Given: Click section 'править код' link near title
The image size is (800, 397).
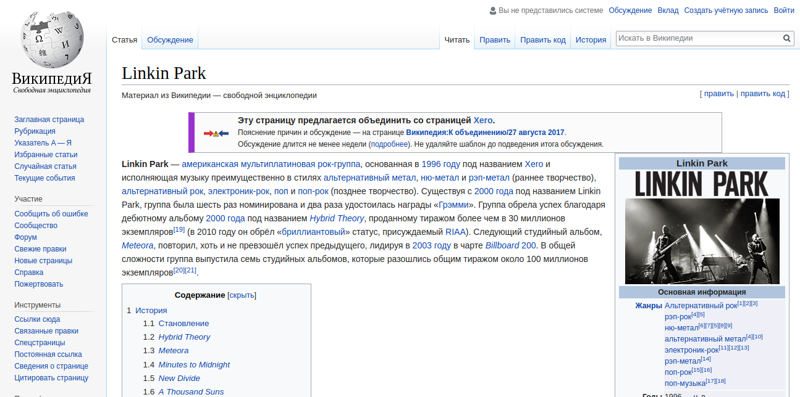Looking at the screenshot, I should coord(763,94).
